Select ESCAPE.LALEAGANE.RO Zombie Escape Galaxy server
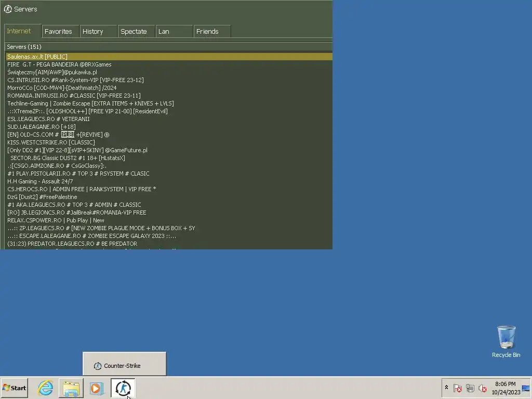532x399 pixels. [x=169, y=236]
